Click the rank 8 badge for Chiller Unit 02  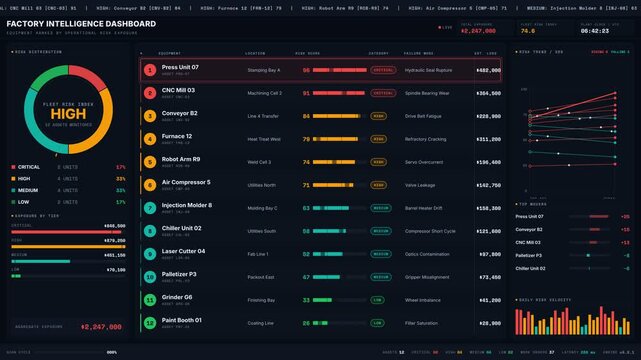click(x=150, y=231)
